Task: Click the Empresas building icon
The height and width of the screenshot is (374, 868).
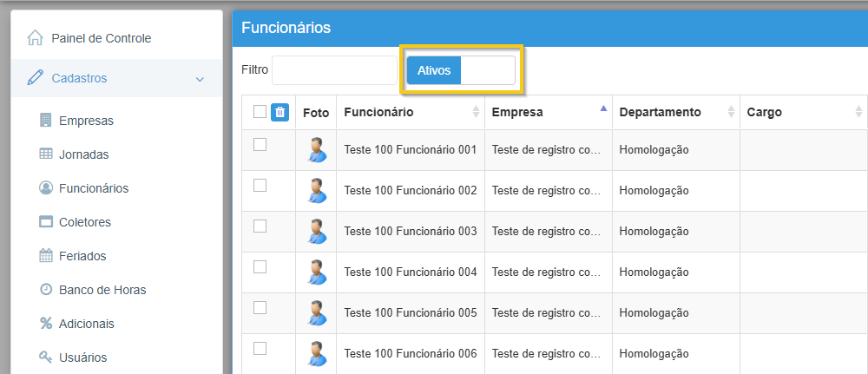Action: click(x=46, y=121)
